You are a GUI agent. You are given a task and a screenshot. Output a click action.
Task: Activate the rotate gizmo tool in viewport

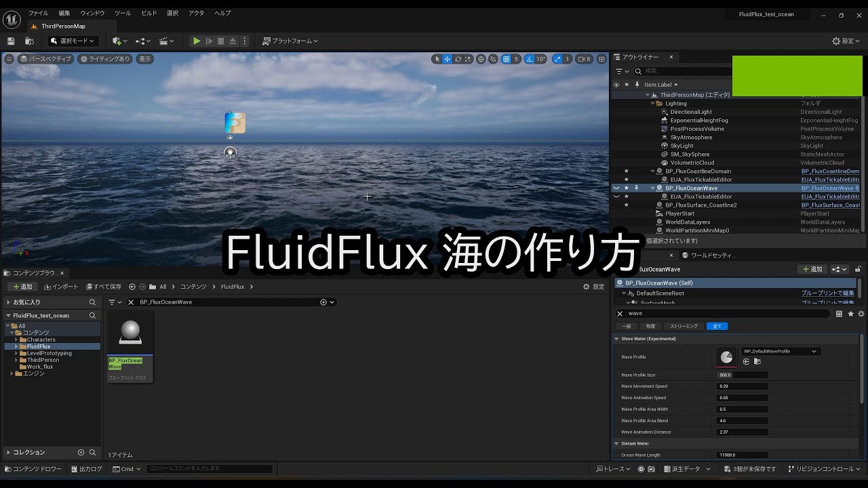pos(458,59)
